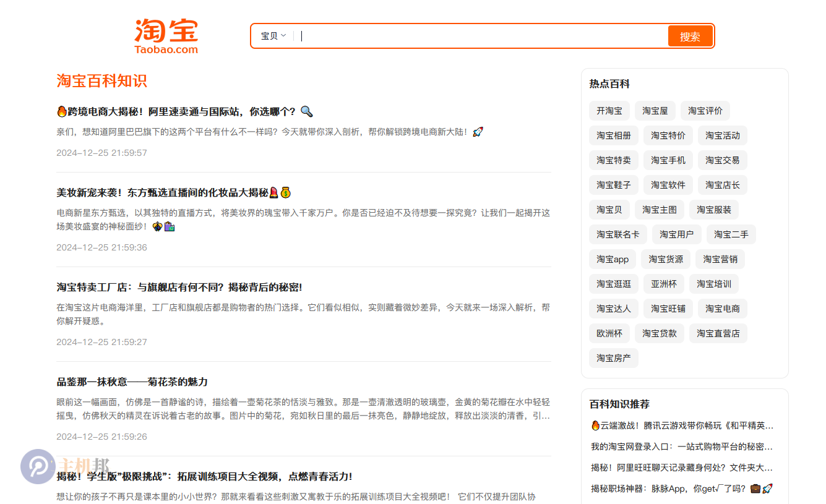Select the 欧洲杯 tag
The width and height of the screenshot is (826, 504).
coord(609,333)
